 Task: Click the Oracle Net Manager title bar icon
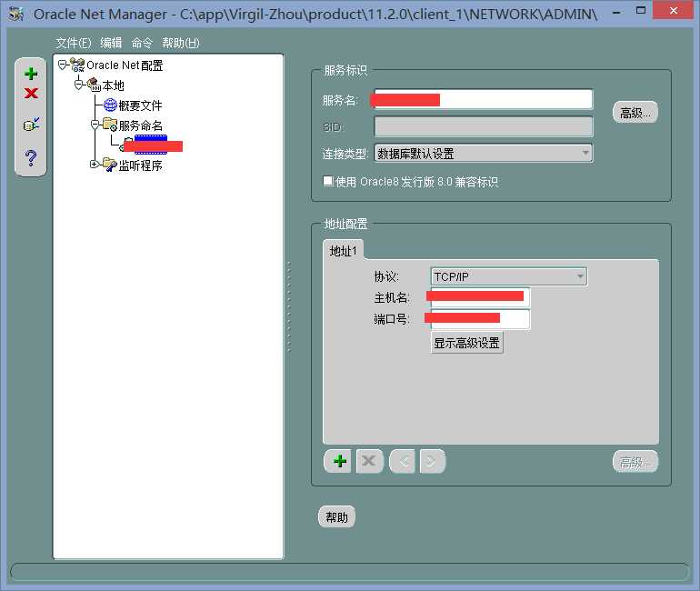[x=16, y=14]
